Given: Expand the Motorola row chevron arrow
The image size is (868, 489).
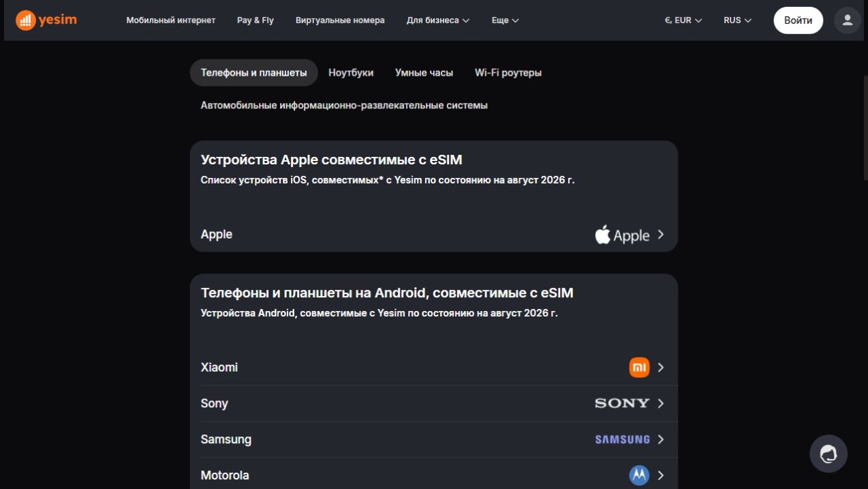Looking at the screenshot, I should [x=661, y=475].
